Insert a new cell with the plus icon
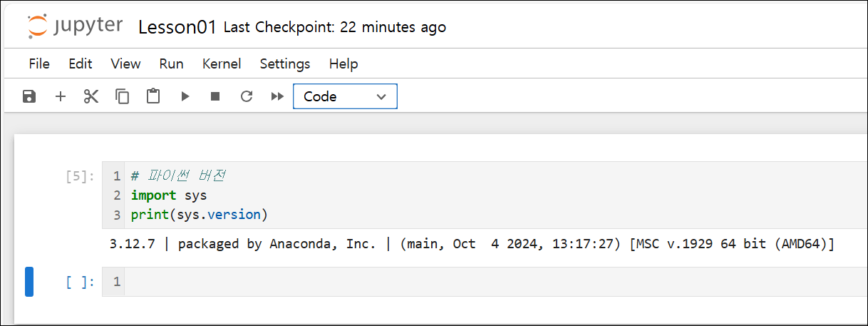This screenshot has height=326, width=868. [61, 96]
